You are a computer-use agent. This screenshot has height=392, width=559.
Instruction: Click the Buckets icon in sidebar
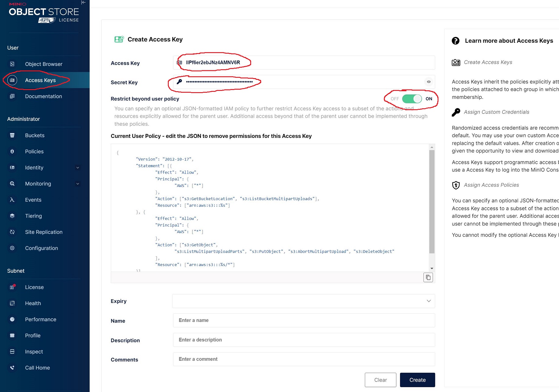coord(12,135)
